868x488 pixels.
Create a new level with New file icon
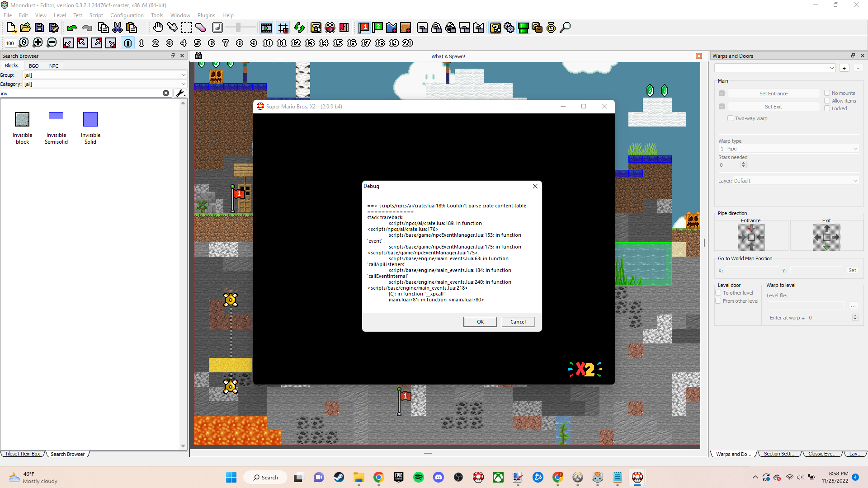point(11,28)
